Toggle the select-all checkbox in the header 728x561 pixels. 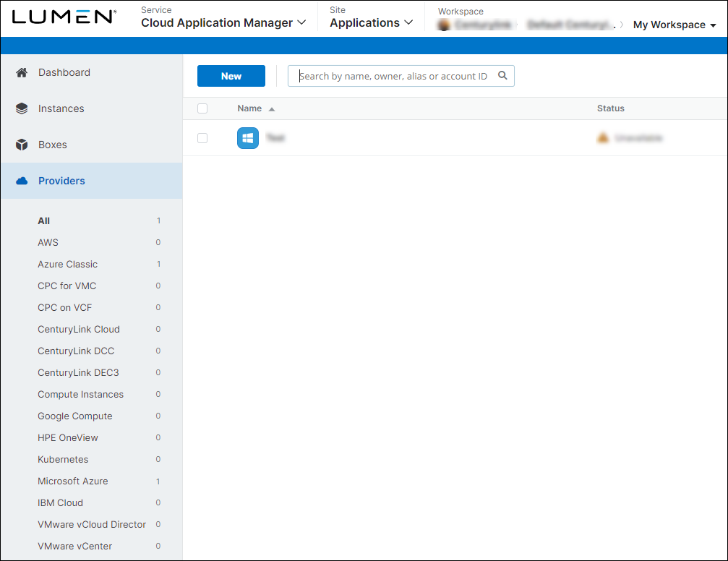coord(202,108)
